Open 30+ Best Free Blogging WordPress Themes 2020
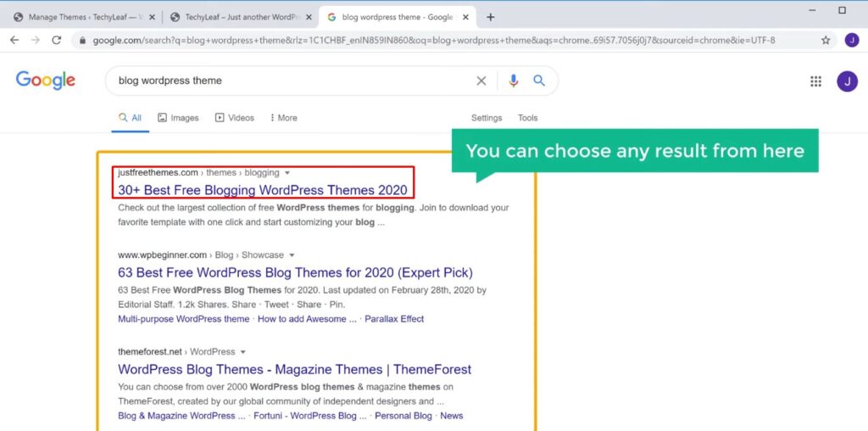This screenshot has width=868, height=431. tap(263, 190)
